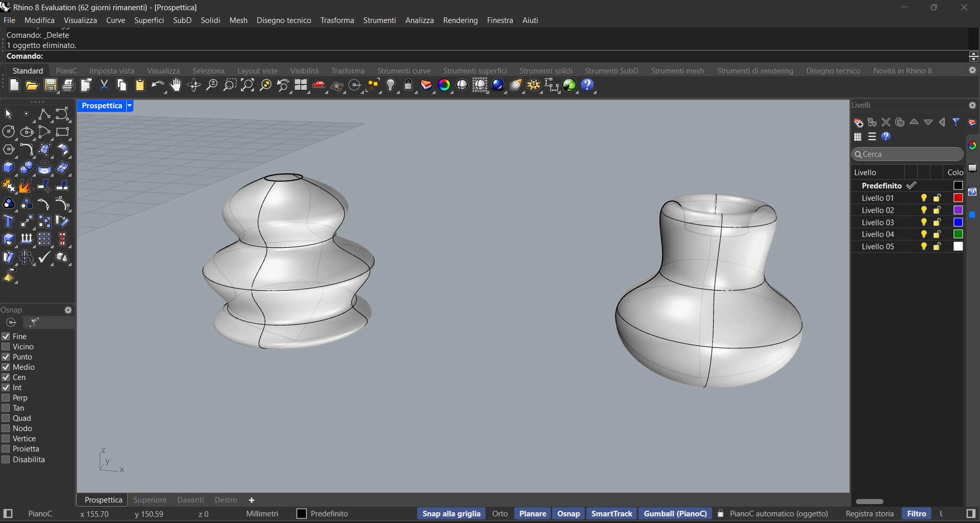The width and height of the screenshot is (980, 523).
Task: Launch the Rendering tool with the blue sphere icon
Action: (498, 85)
